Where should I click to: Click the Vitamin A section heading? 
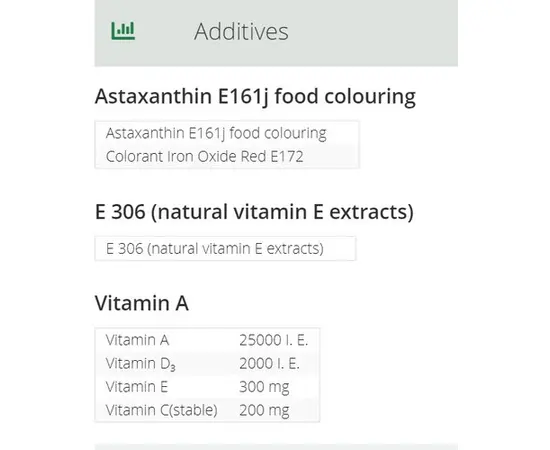click(142, 303)
